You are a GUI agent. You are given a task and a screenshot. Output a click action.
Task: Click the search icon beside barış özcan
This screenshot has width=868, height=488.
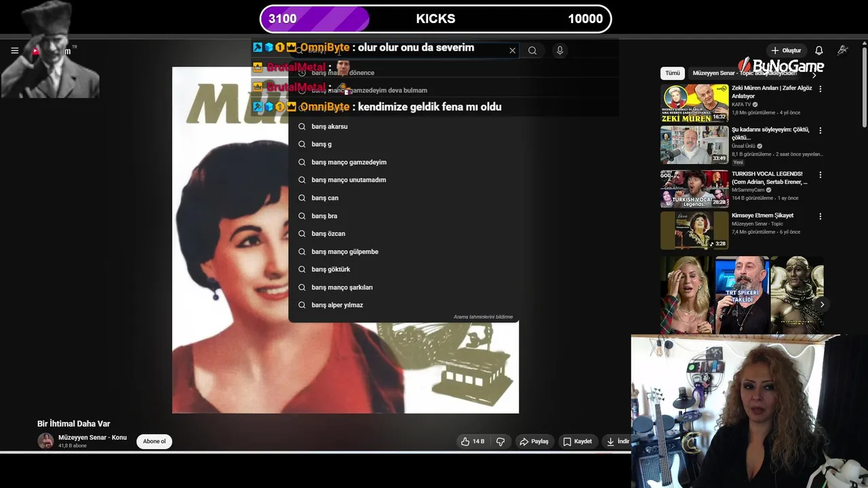click(302, 234)
